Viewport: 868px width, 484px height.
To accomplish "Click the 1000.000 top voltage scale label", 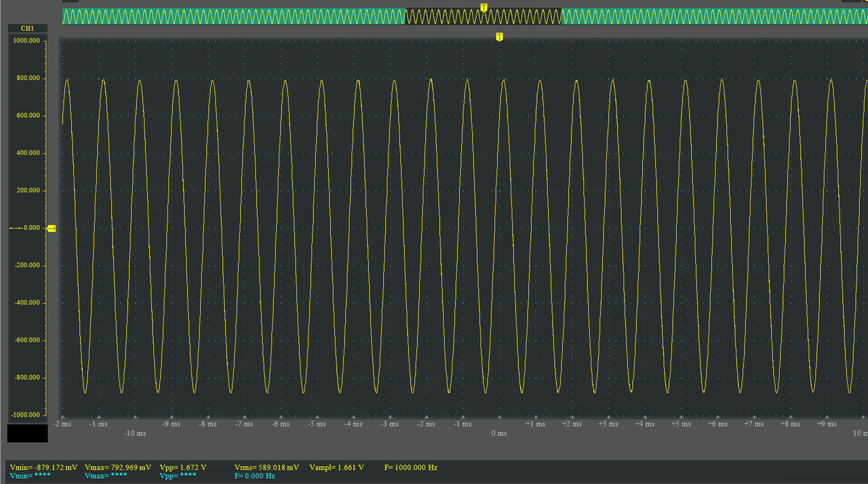I will 26,41.
